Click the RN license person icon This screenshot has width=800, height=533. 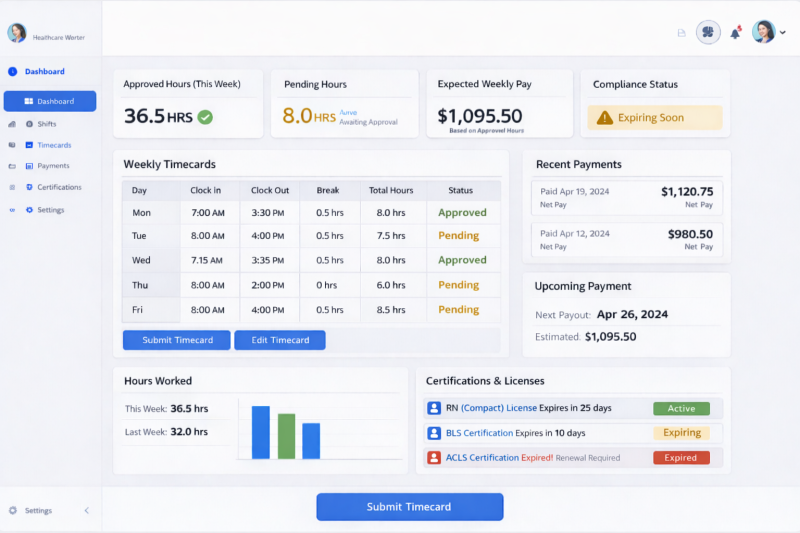point(434,408)
